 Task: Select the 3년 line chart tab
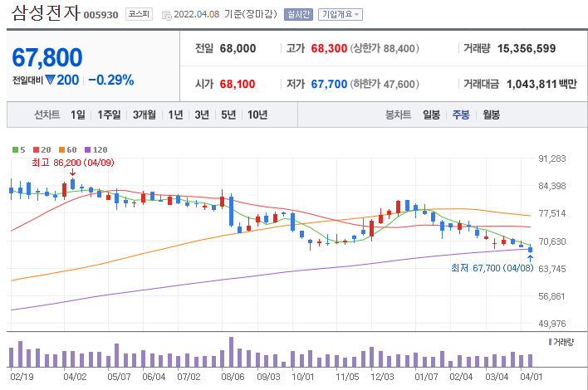(202, 115)
